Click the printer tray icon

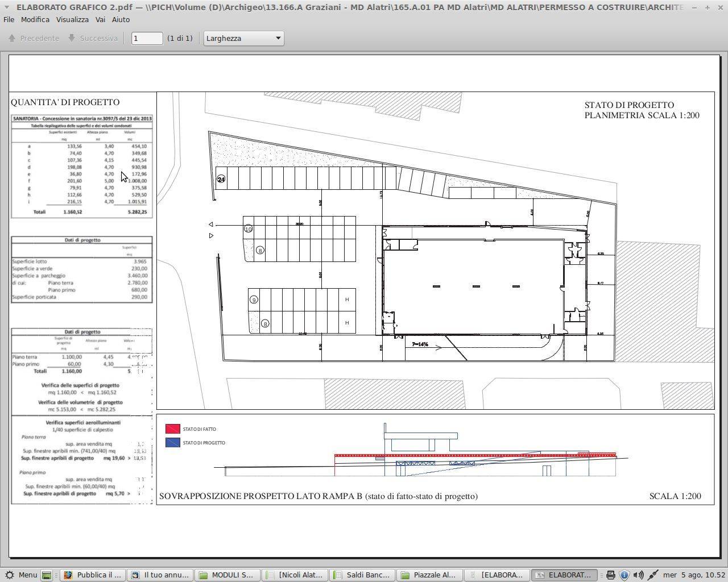(x=611, y=575)
